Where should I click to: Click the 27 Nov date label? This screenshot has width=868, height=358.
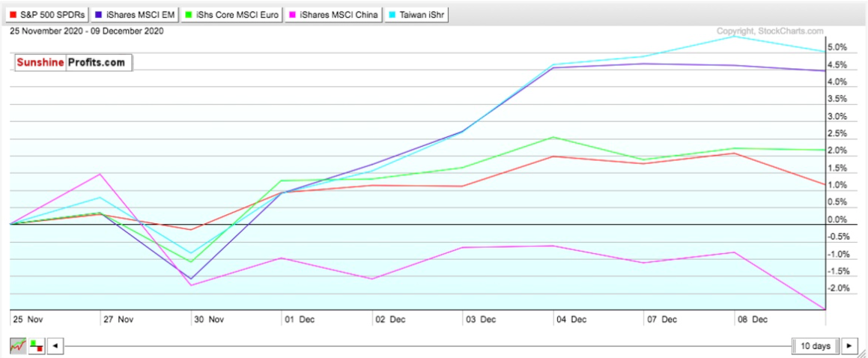point(118,320)
